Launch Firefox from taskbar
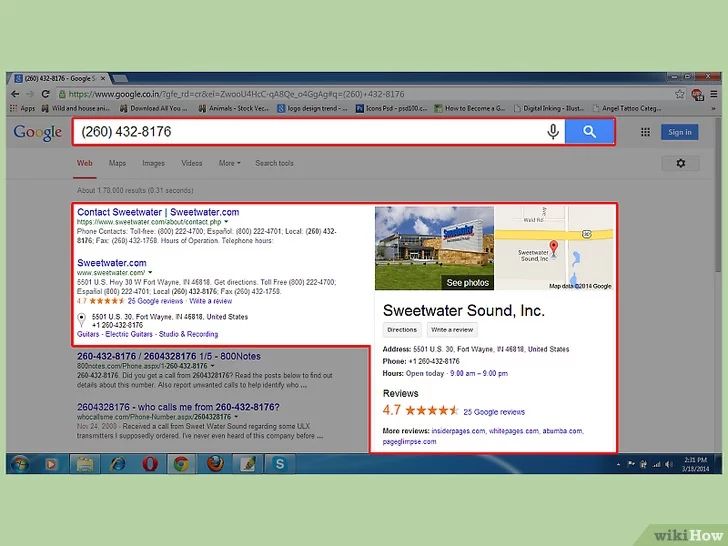Screen dimensions: 728x546 [x=215, y=464]
